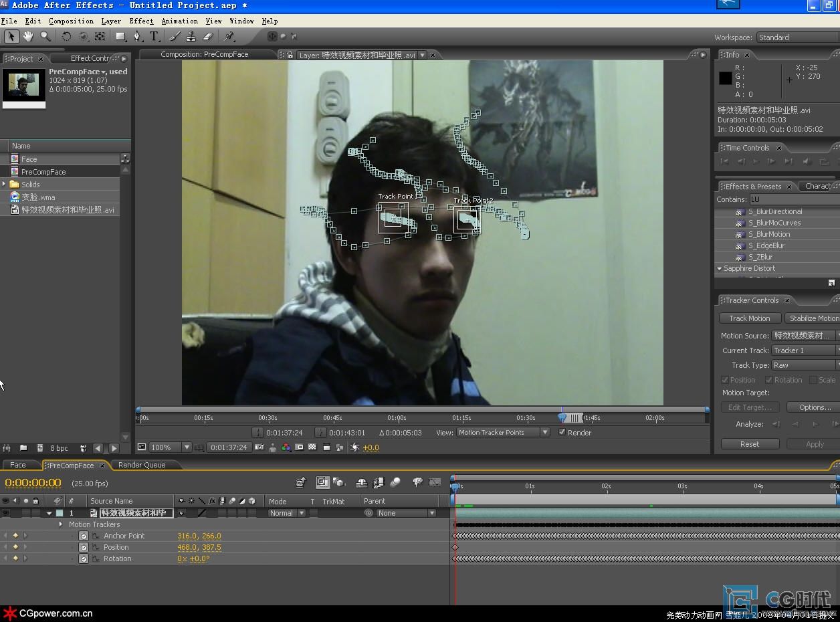Toggle the Render checkbox
840x622 pixels.
(x=562, y=432)
